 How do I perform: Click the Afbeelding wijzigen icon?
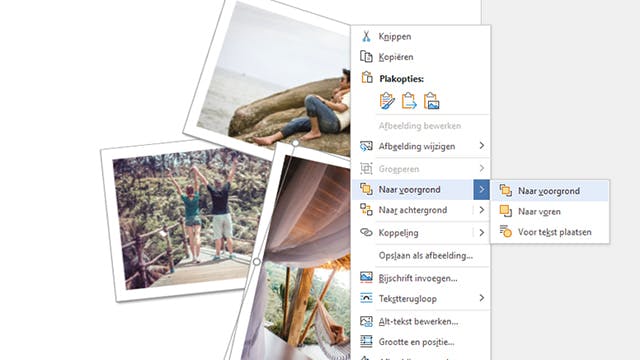coord(366,146)
